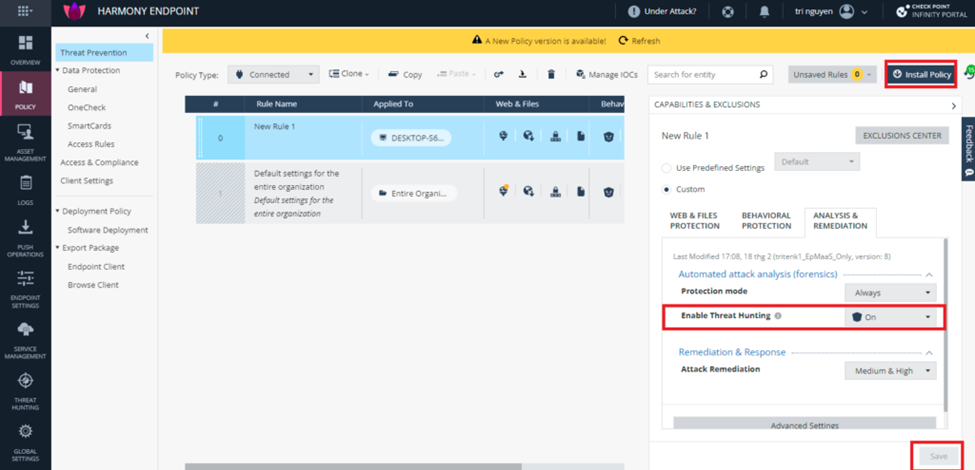Click Refresh in the yellow banner
This screenshot has width=975, height=470.
click(639, 41)
